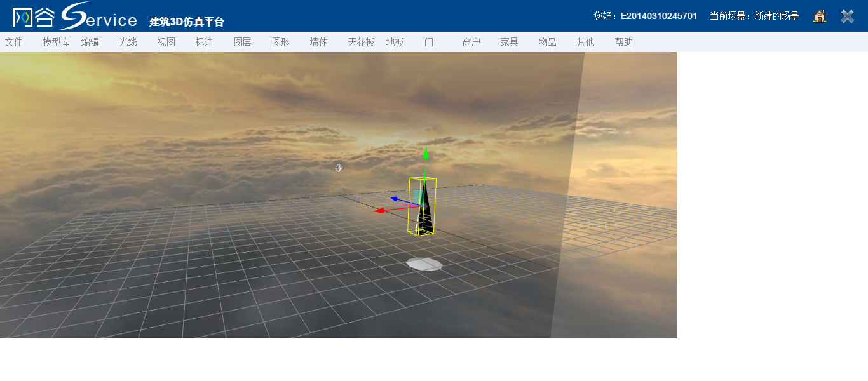Open the 编辑 menu
The height and width of the screenshot is (381, 868).
(90, 42)
